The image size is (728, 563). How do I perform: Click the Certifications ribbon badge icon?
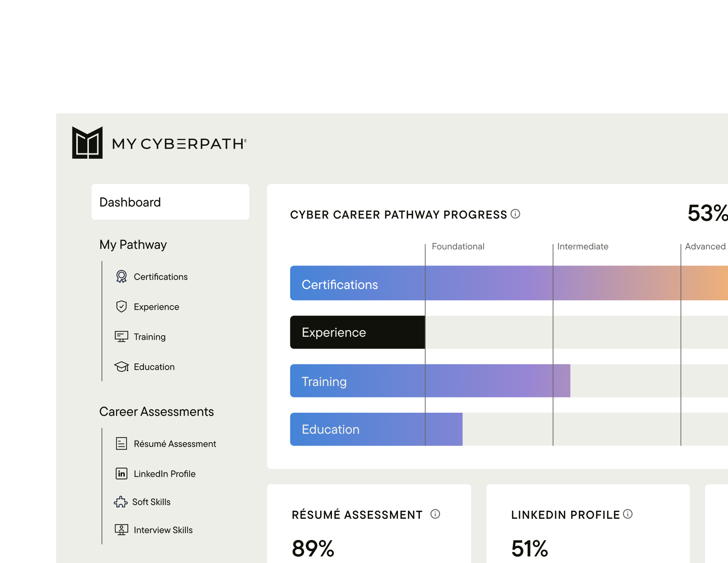point(121,277)
